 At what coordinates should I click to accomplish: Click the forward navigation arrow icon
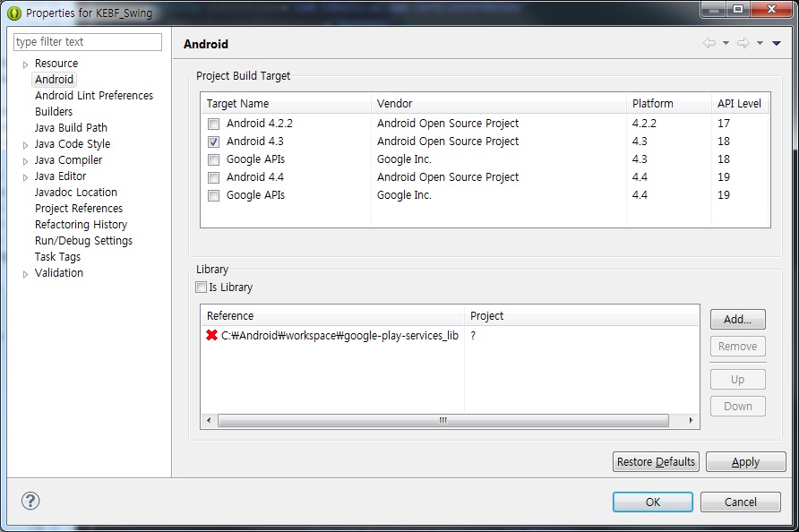pyautogui.click(x=743, y=43)
